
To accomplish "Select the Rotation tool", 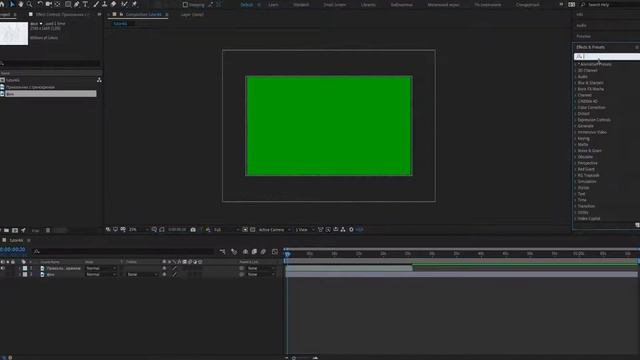I will [x=40, y=4].
